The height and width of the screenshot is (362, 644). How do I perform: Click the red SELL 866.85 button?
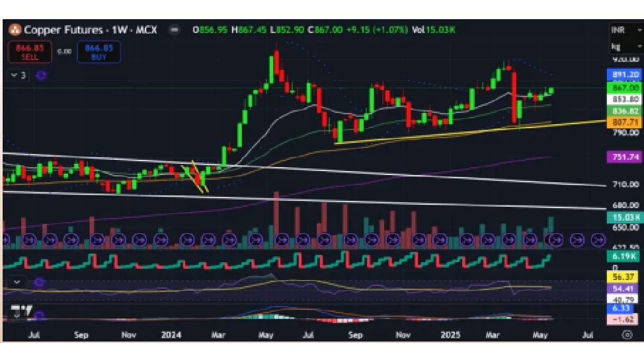click(x=30, y=52)
